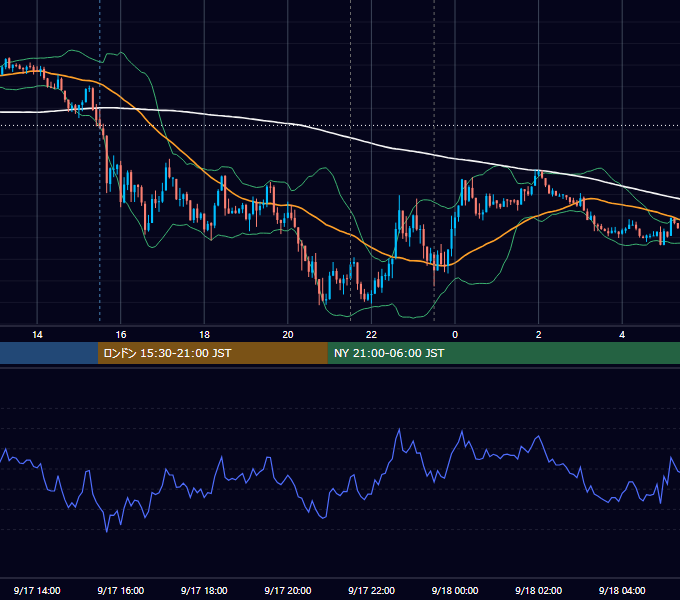Viewport: 680px width, 600px height.
Task: Click the 9/17 16:00 timestamp label
Action: (121, 590)
